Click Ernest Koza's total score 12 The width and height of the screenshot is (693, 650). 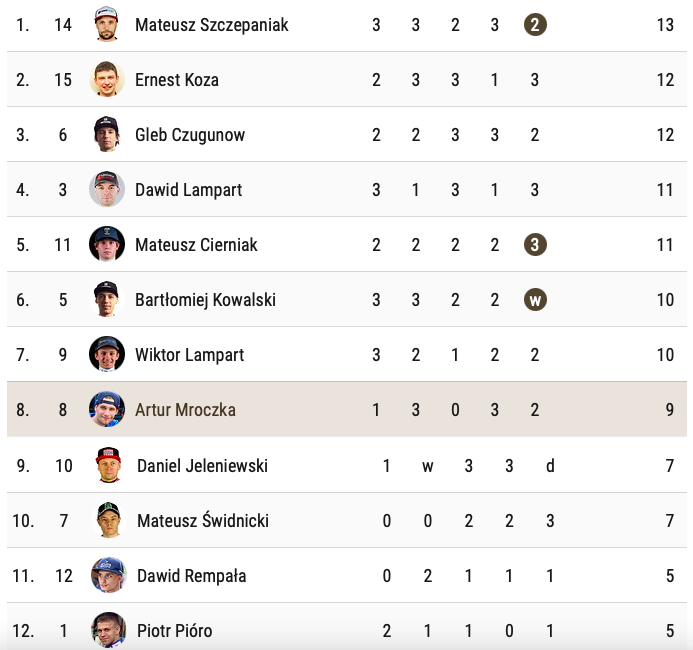665,80
